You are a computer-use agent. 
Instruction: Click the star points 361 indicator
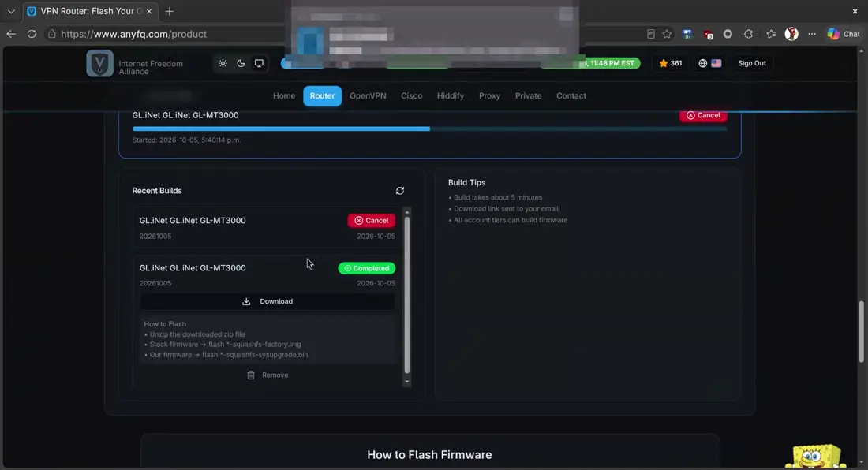pyautogui.click(x=671, y=63)
